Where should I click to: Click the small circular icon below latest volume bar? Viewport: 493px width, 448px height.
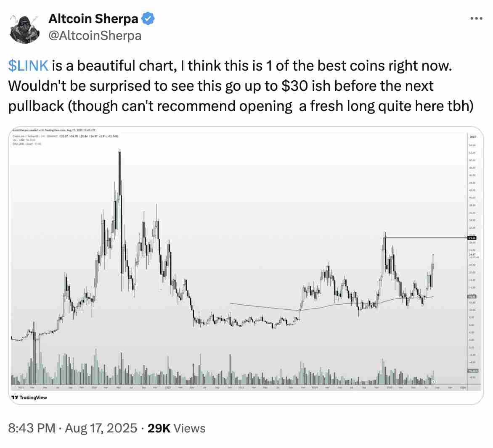click(433, 382)
